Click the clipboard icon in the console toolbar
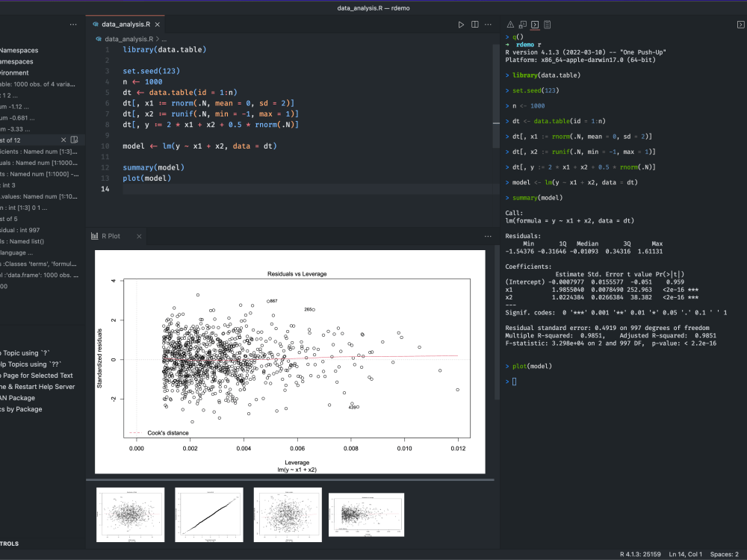This screenshot has width=747, height=560. pyautogui.click(x=548, y=24)
